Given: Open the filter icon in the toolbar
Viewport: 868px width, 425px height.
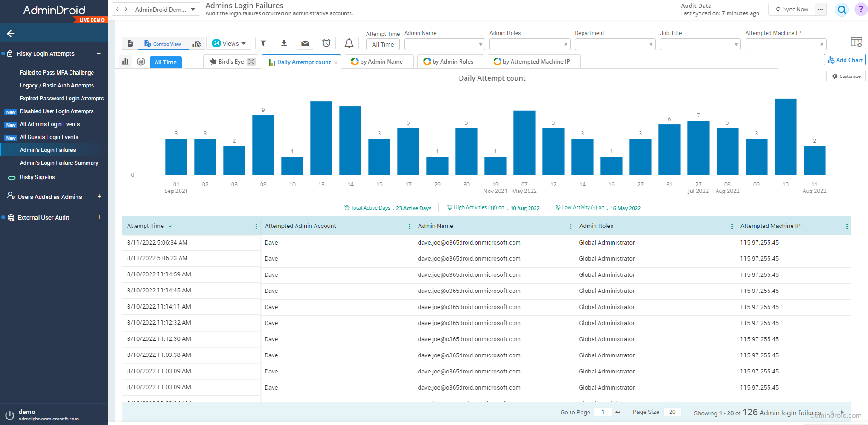Looking at the screenshot, I should click(263, 43).
